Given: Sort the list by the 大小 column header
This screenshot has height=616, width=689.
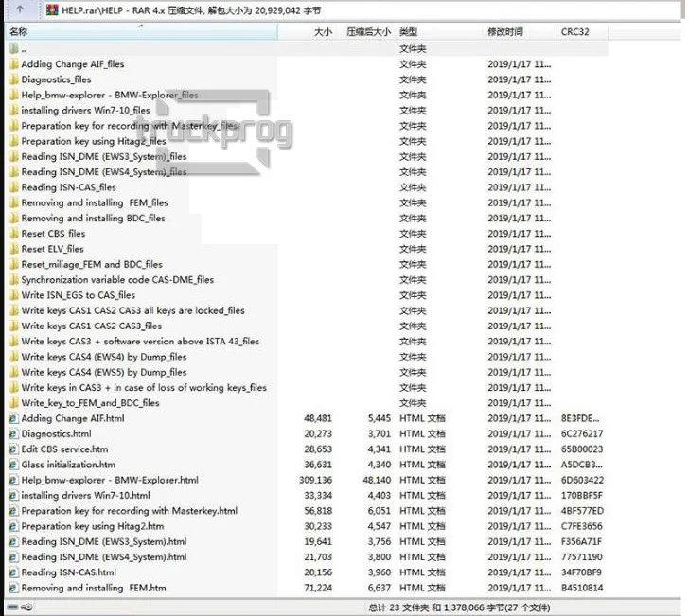Looking at the screenshot, I should pos(307,31).
